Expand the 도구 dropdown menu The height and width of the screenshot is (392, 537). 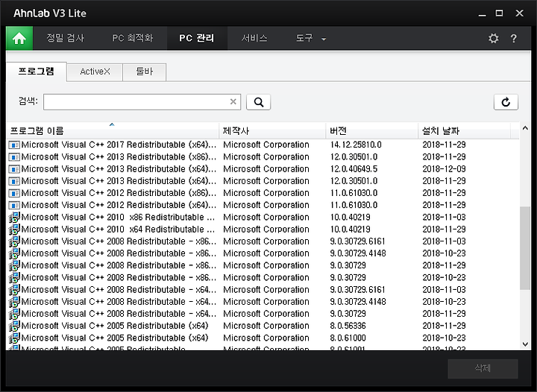click(310, 38)
